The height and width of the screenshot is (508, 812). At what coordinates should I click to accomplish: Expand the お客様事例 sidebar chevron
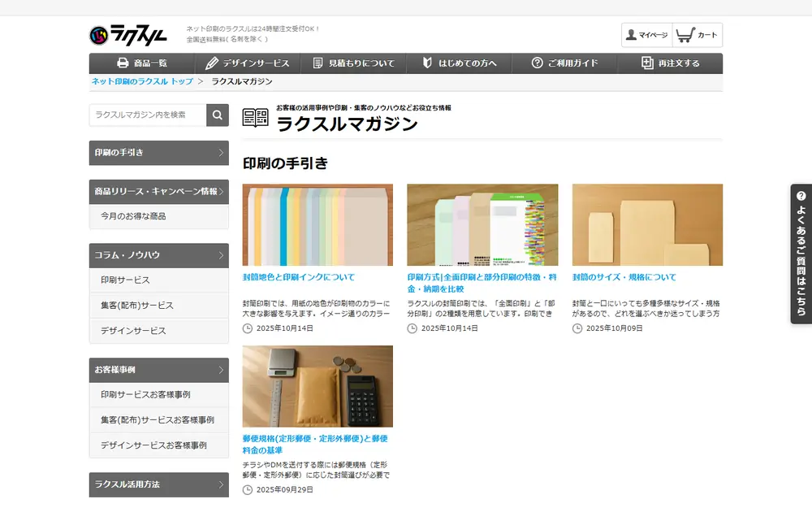221,370
